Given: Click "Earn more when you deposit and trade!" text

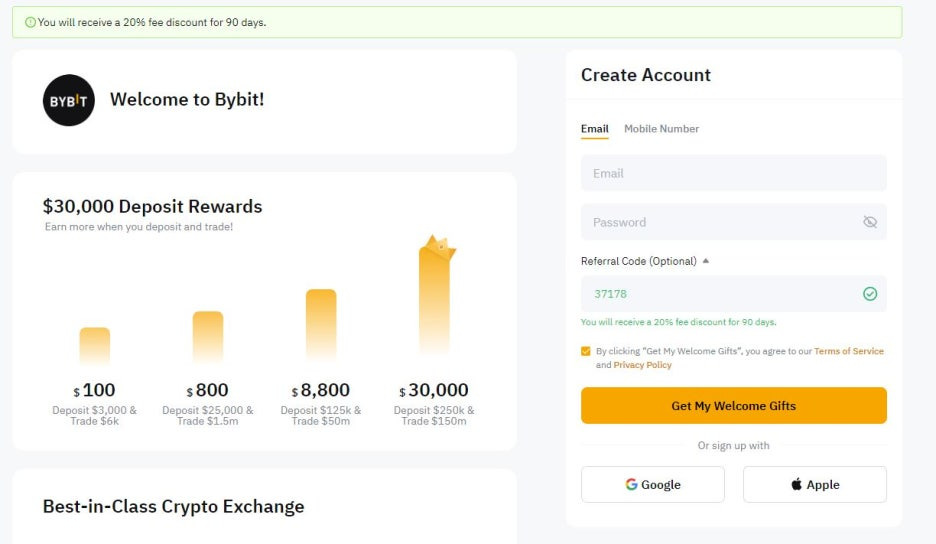Looking at the screenshot, I should click(x=139, y=227).
